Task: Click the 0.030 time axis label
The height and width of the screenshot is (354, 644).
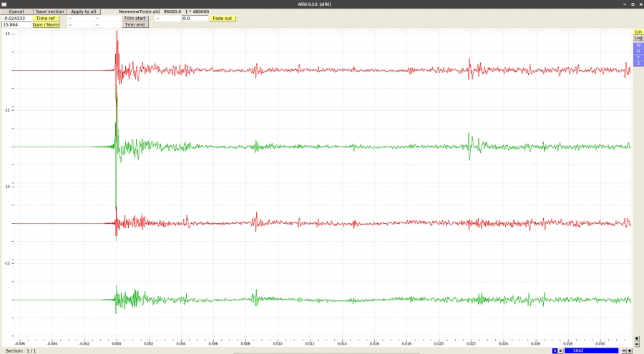Action: tap(600, 343)
